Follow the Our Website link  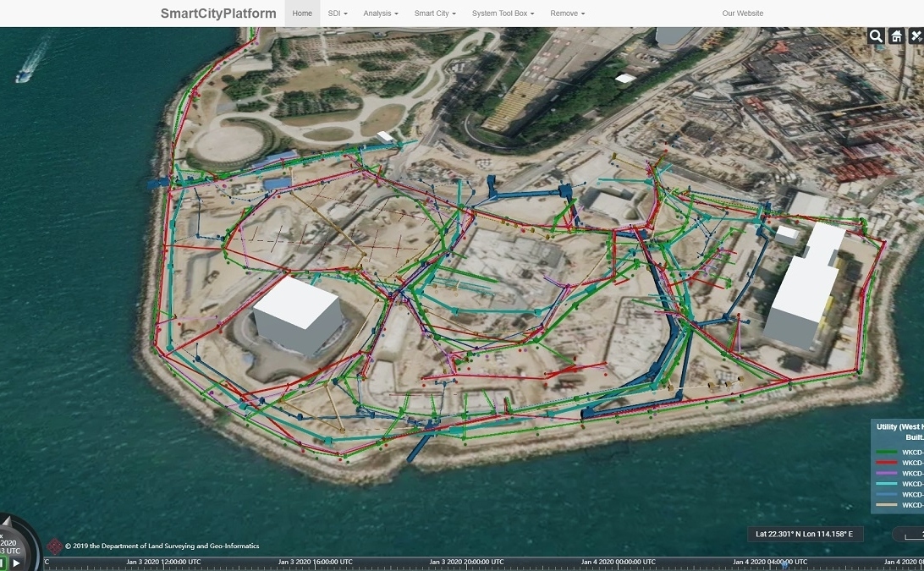click(742, 14)
